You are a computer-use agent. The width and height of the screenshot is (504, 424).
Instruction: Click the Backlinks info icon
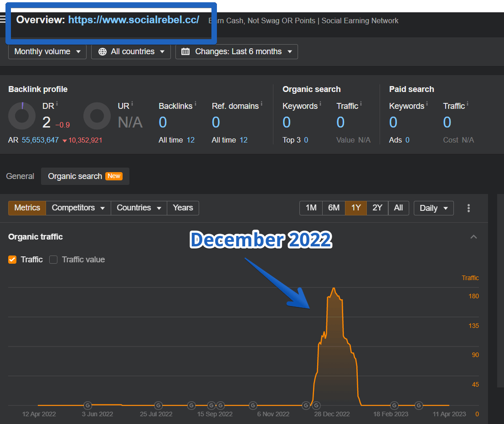tap(195, 103)
